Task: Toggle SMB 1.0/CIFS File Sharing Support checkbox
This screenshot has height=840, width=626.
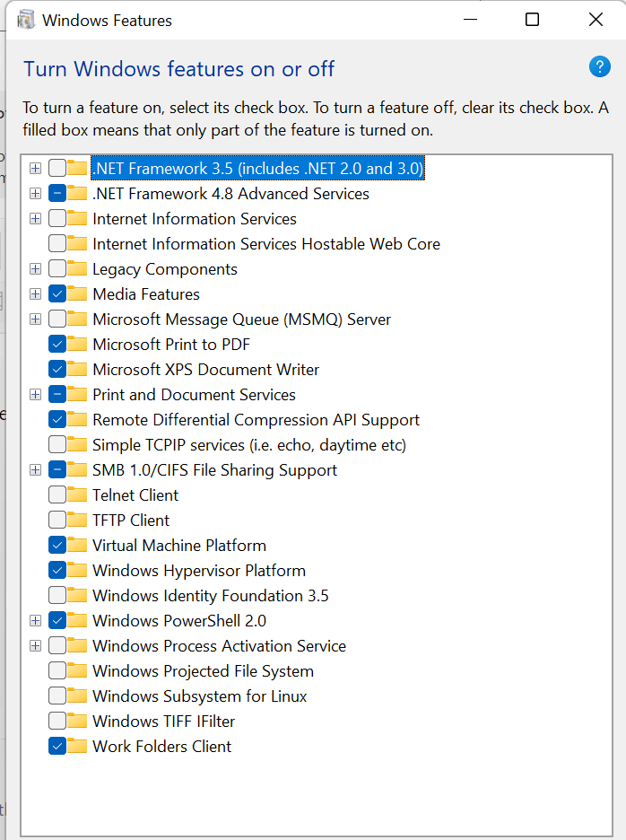Action: tap(57, 470)
